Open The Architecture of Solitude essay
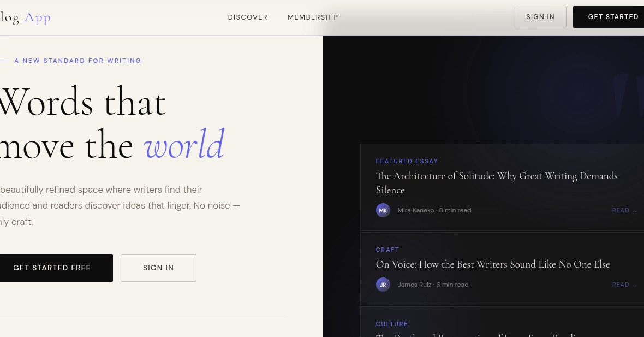 point(497,183)
